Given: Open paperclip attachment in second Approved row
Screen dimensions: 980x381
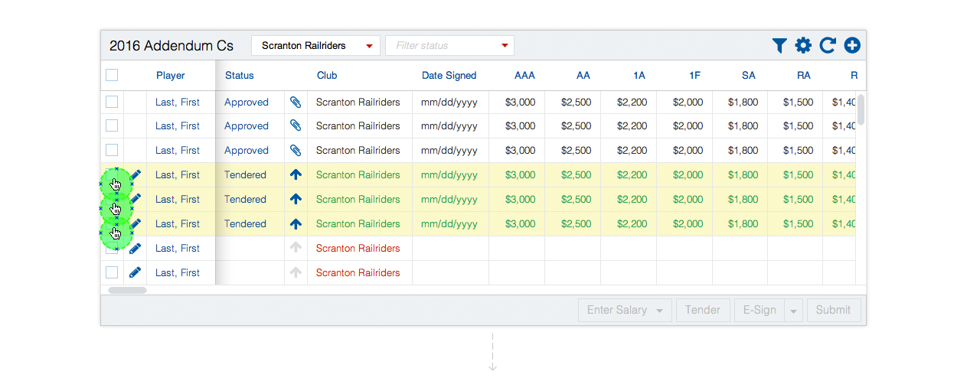Looking at the screenshot, I should (x=296, y=125).
